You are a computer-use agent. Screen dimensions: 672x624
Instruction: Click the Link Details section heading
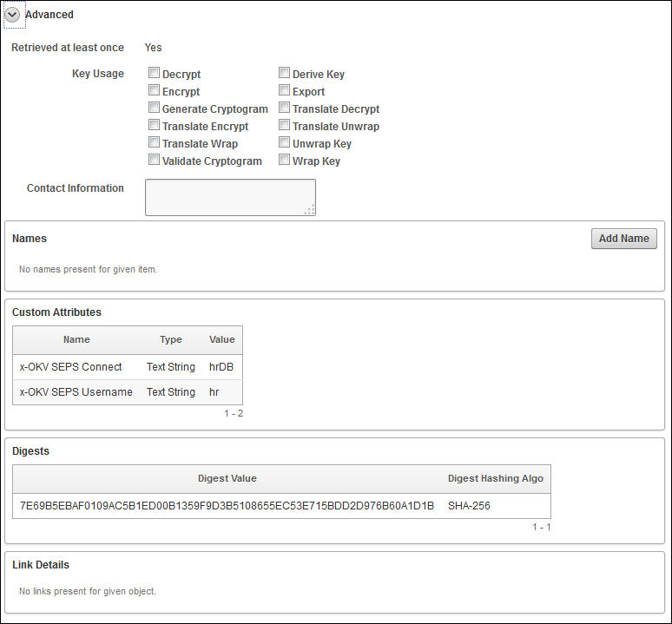pyautogui.click(x=41, y=565)
